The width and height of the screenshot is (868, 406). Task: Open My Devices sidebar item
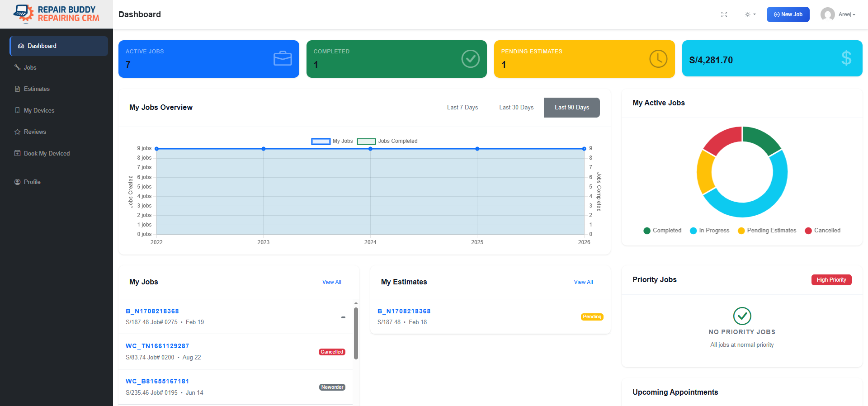(x=39, y=110)
